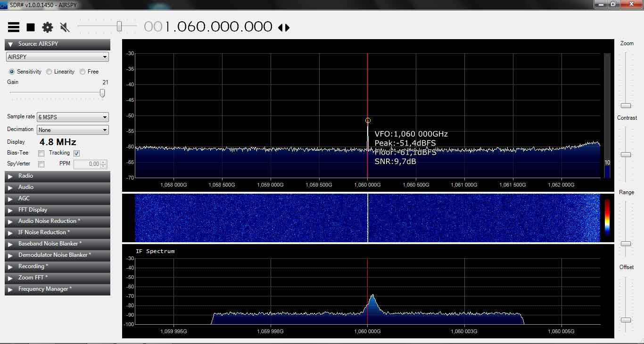Expand the AGC panel
This screenshot has width=644, height=344.
(58, 198)
